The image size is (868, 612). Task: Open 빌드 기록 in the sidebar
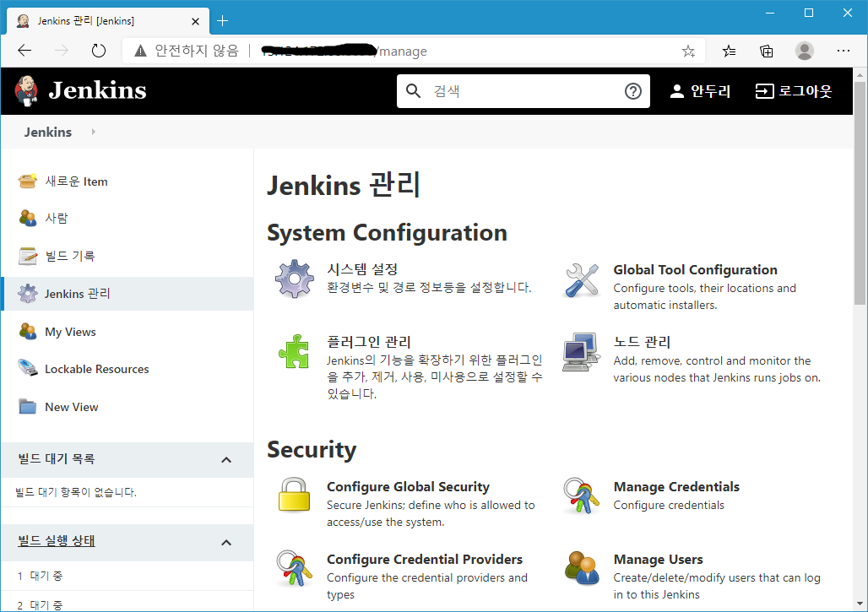70,256
